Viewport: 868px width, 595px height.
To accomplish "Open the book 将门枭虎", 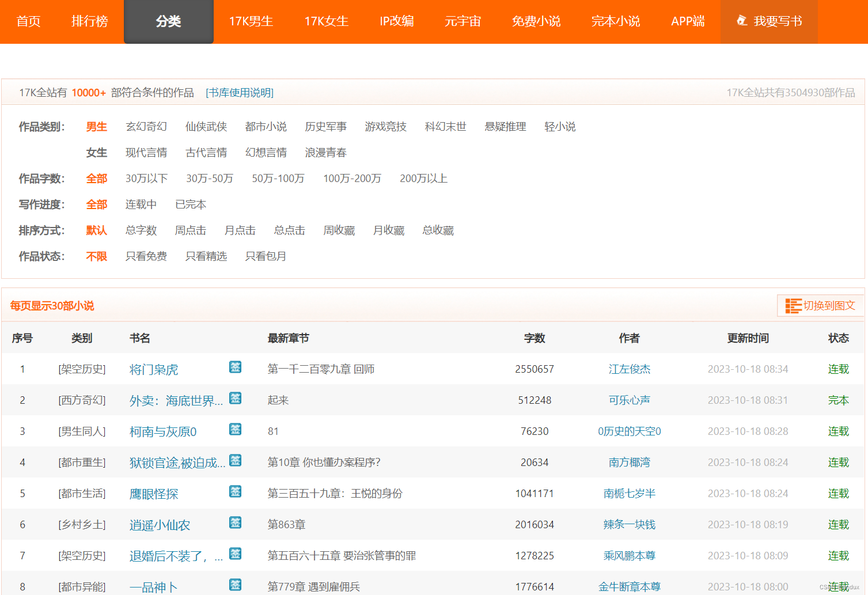I will click(154, 369).
